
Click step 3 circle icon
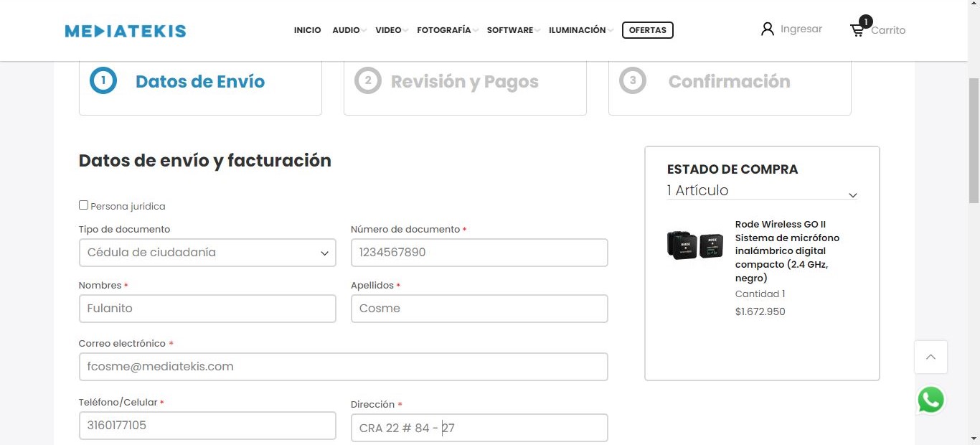click(x=633, y=80)
